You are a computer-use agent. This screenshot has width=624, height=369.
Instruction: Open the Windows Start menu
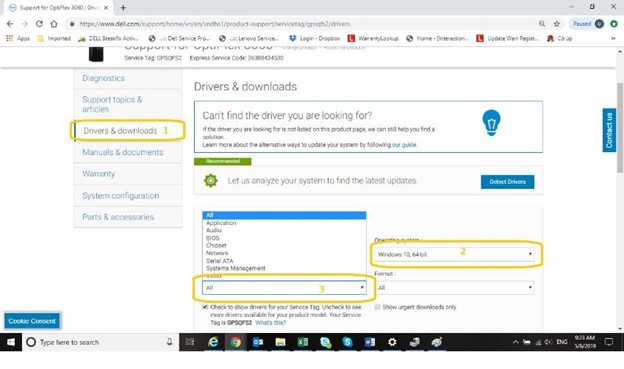(11, 342)
